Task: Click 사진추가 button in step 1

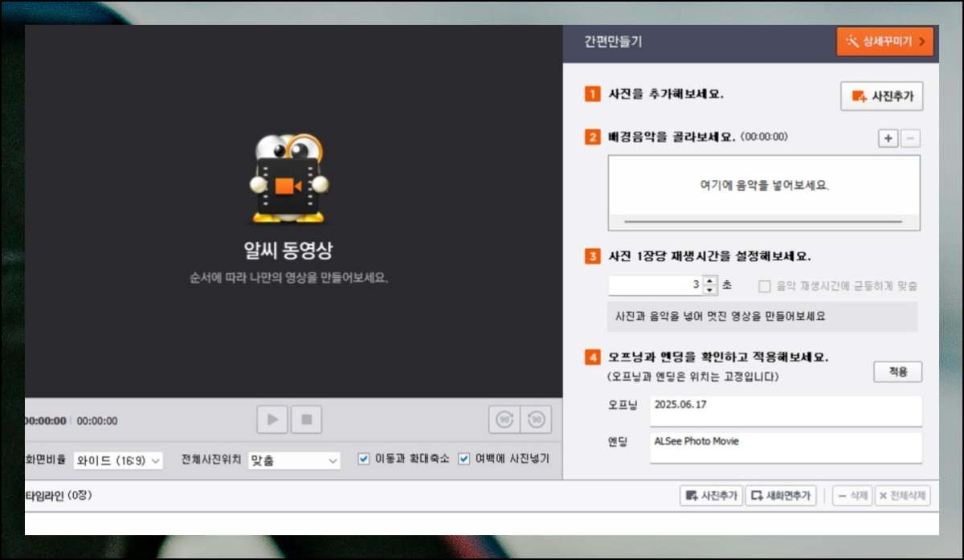Action: (881, 96)
